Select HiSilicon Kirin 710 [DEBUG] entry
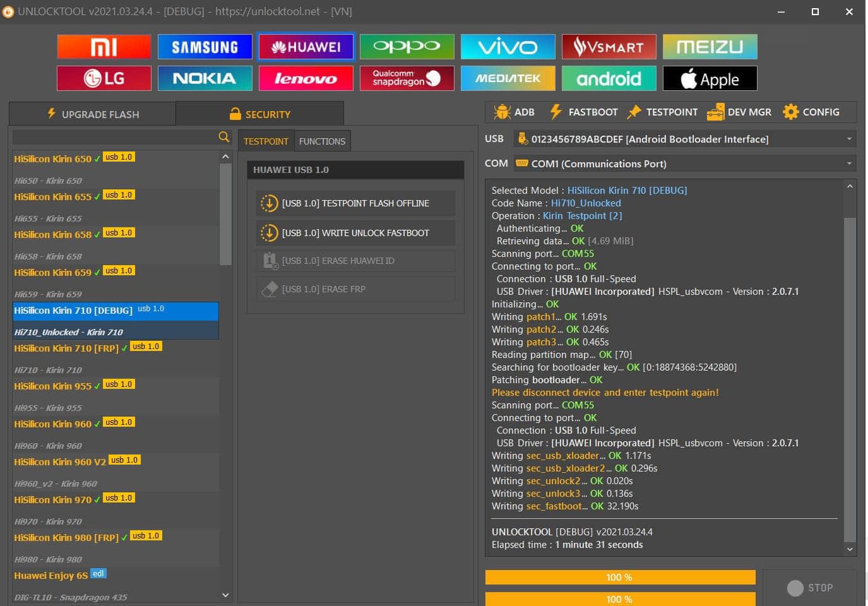The height and width of the screenshot is (606, 868). tap(116, 321)
